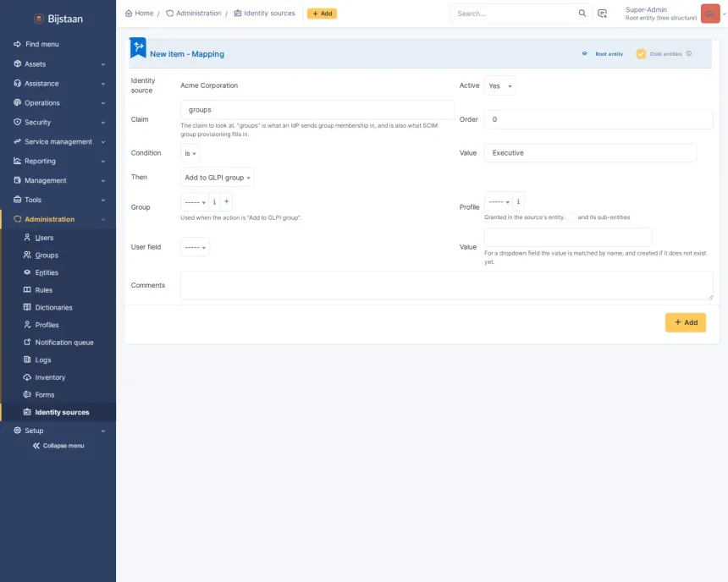Click the Bijstaan logo icon
This screenshot has height=582, width=728.
tap(39, 19)
